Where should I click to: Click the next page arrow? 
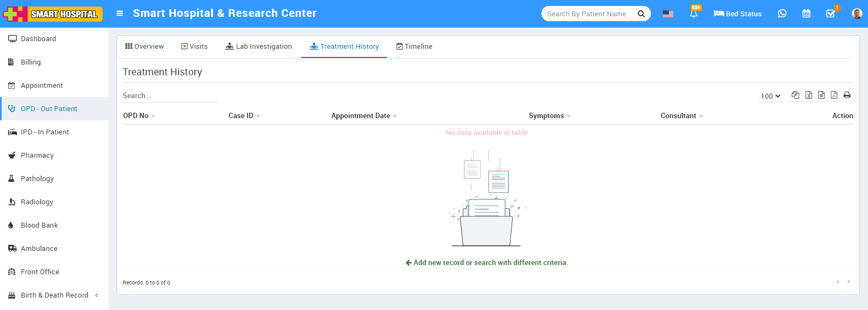point(848,282)
